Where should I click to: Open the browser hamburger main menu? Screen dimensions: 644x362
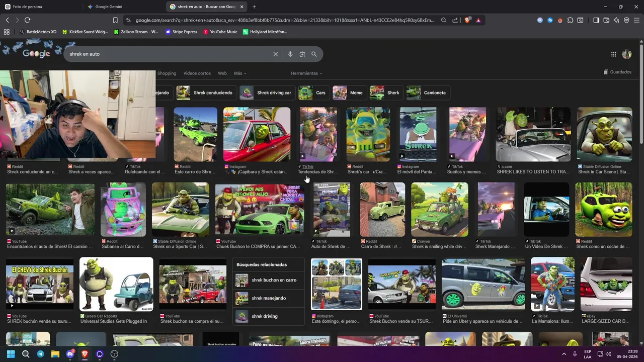click(x=636, y=20)
